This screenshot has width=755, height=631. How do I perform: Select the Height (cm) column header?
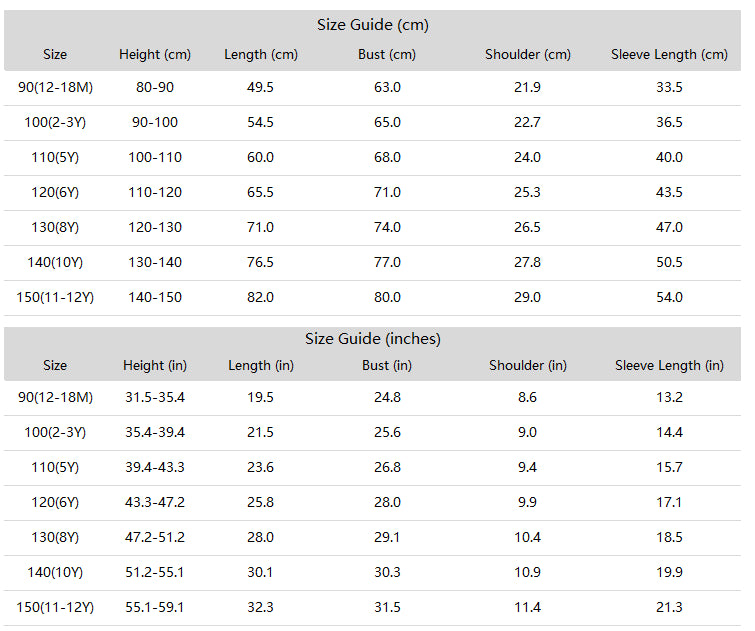pos(155,54)
